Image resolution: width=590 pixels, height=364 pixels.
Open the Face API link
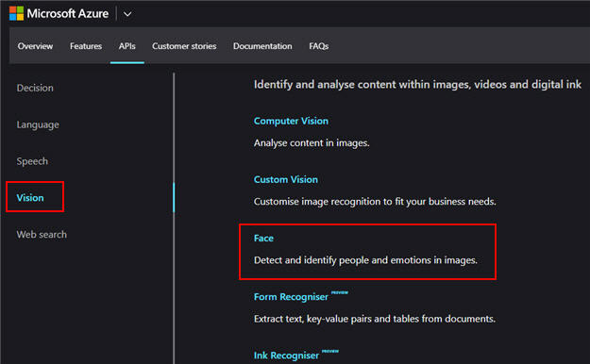coord(263,238)
